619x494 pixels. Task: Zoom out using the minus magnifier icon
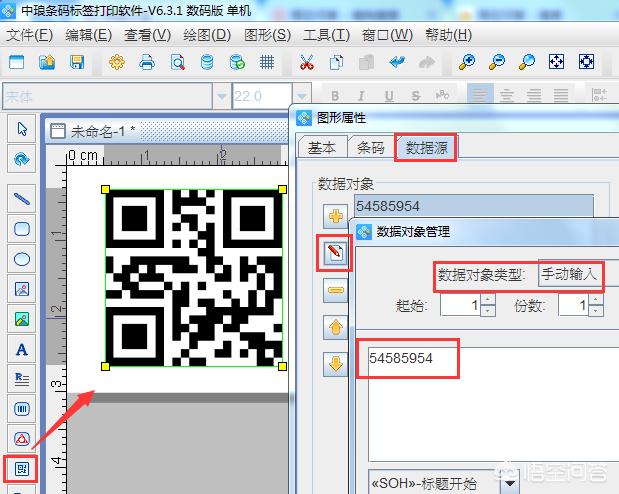click(x=497, y=62)
